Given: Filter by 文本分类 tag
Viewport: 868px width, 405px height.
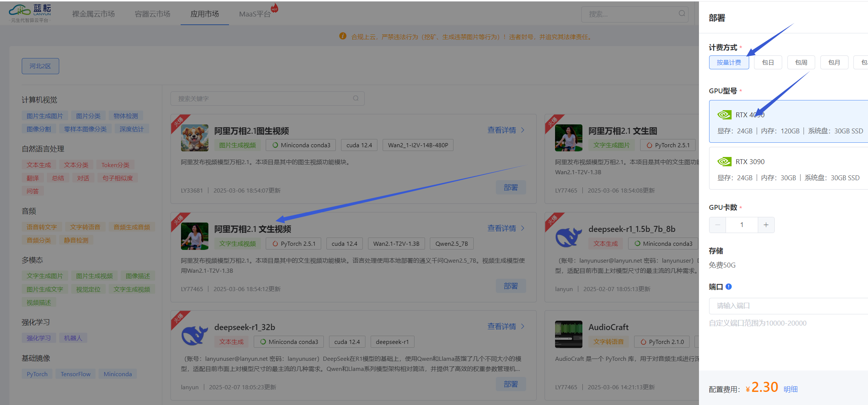Looking at the screenshot, I should pyautogui.click(x=76, y=165).
